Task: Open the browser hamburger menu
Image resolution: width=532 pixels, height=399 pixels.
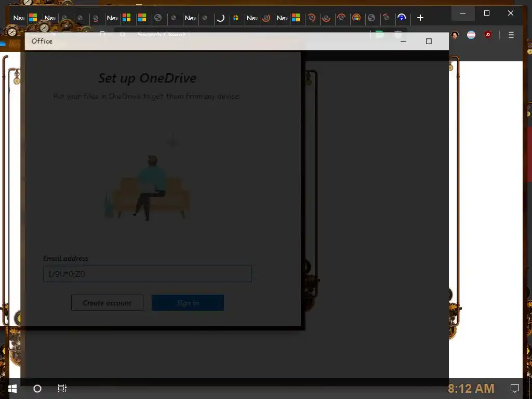Action: (511, 35)
